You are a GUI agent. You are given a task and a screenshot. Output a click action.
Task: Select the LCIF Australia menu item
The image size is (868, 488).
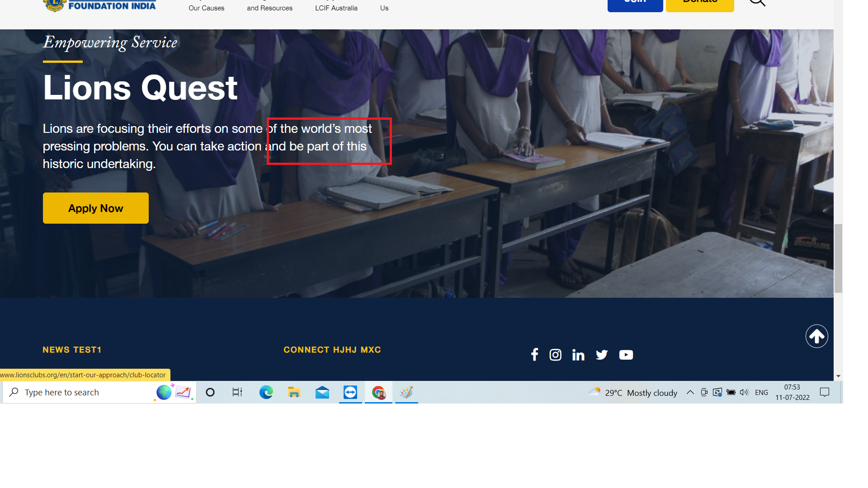point(336,8)
